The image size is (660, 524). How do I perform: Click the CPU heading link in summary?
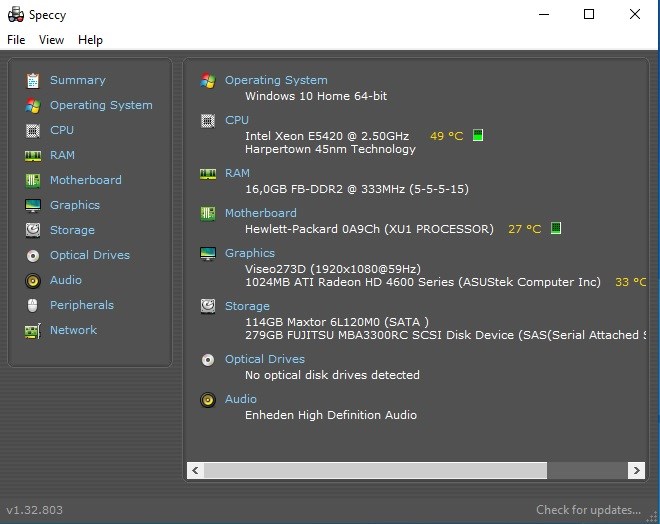click(237, 120)
